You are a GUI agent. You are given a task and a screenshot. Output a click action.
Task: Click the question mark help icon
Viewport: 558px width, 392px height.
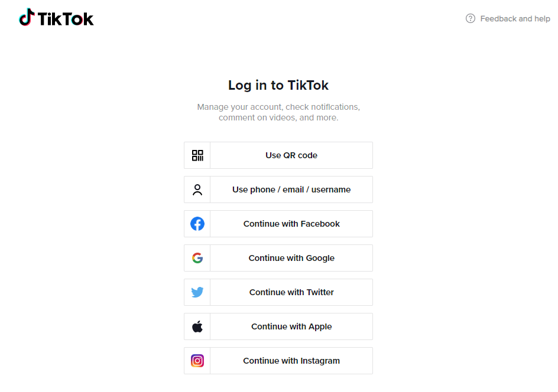point(471,18)
